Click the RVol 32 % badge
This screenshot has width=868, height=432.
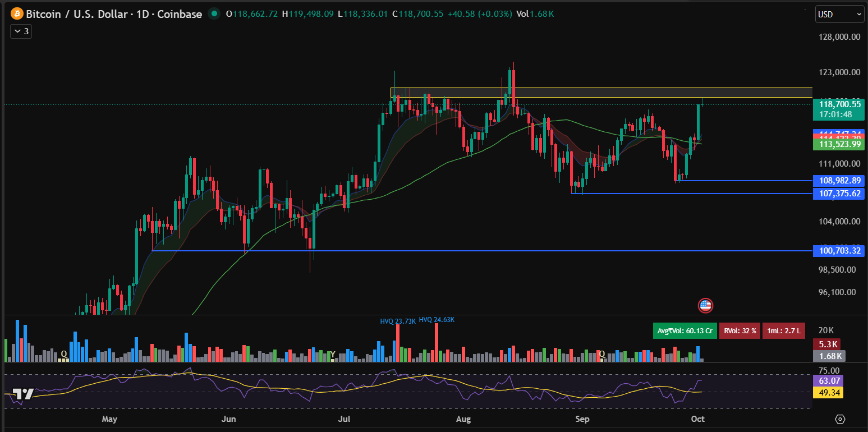(x=739, y=331)
